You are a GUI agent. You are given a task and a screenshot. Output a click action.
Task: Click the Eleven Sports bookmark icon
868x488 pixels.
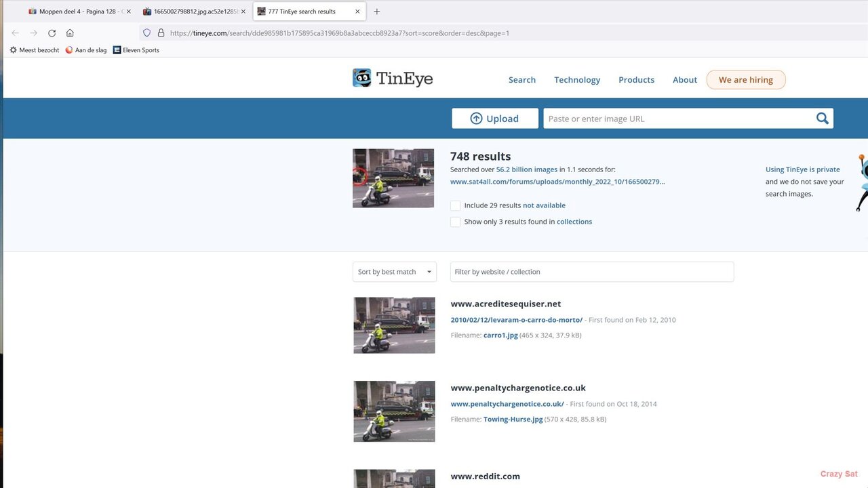117,49
